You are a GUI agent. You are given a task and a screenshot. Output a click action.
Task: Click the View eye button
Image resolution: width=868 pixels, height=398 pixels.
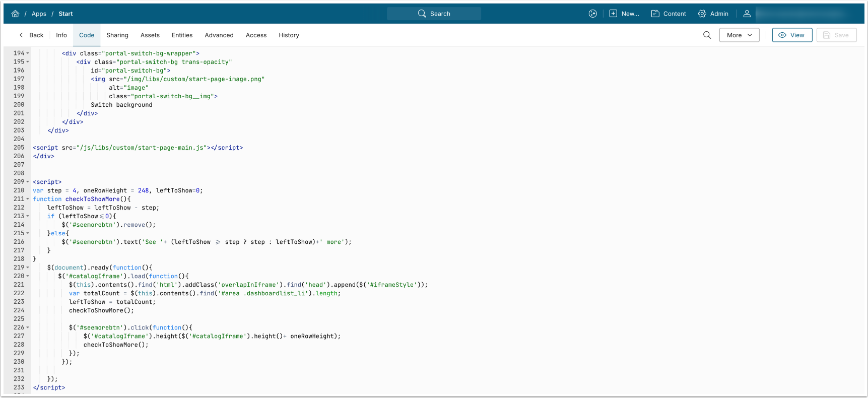[791, 35]
